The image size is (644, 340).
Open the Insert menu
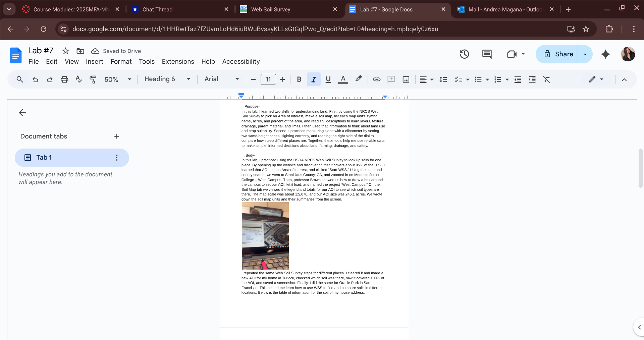94,61
